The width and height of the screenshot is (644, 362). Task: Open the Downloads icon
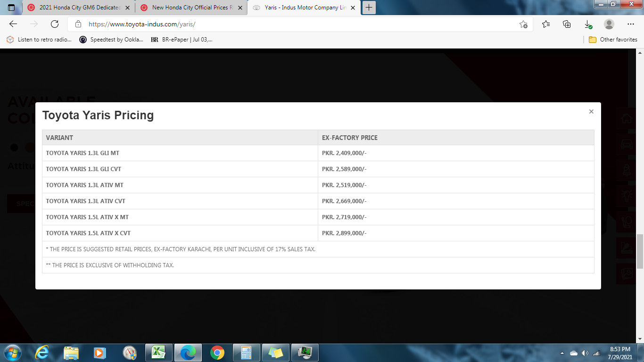click(x=588, y=24)
